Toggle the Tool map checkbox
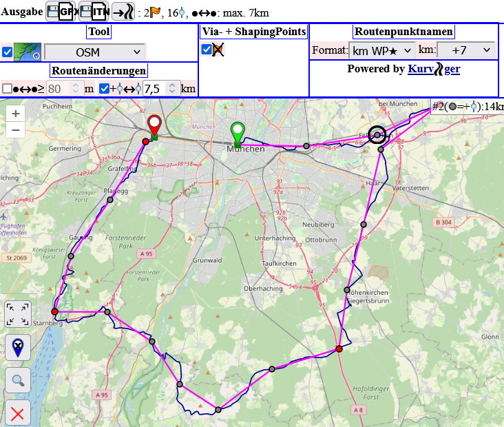The width and height of the screenshot is (504, 427). point(7,52)
